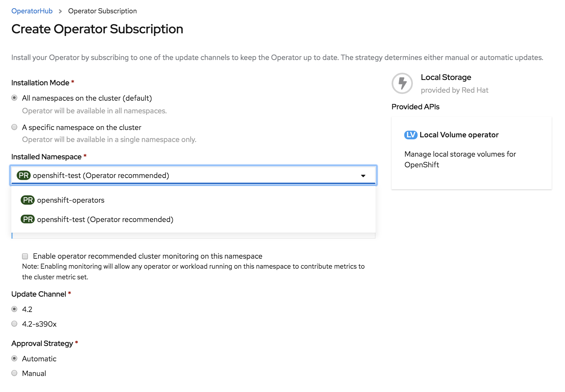
Task: Click the dropdown caret arrow
Action: pos(363,176)
